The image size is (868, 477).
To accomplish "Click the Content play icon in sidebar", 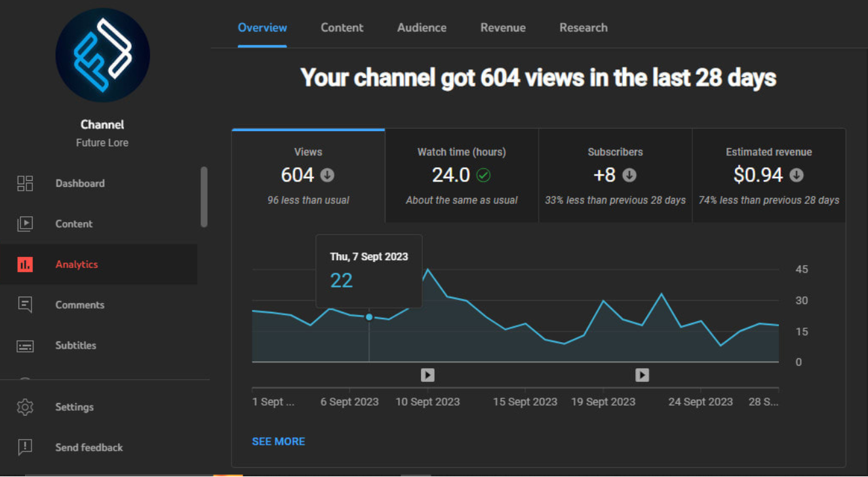I will pyautogui.click(x=25, y=224).
